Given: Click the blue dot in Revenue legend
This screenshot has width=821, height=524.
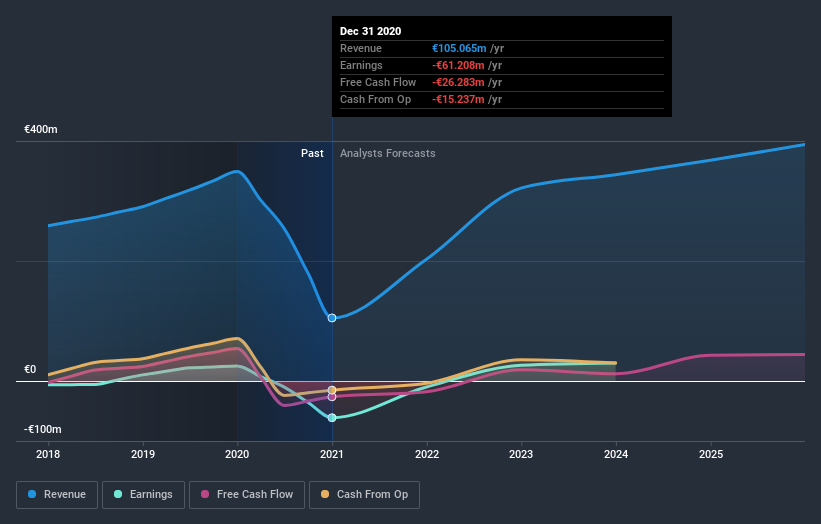Looking at the screenshot, I should tap(32, 494).
